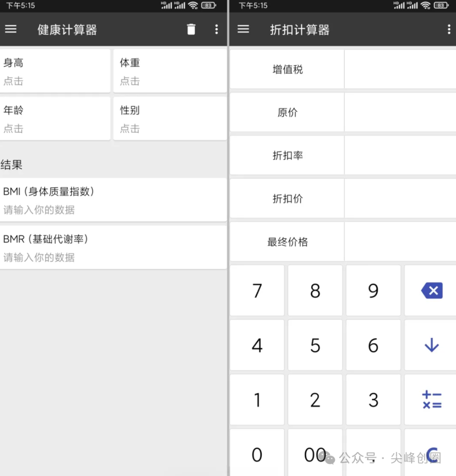Open the hamburger menu in 折扣计算器
Screen dimensions: 456x476
pyautogui.click(x=243, y=29)
